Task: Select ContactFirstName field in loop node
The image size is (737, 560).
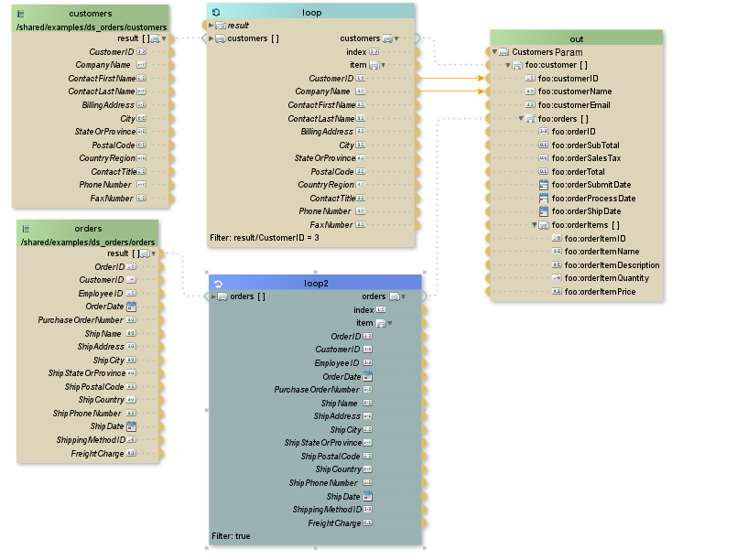Action: tap(321, 105)
